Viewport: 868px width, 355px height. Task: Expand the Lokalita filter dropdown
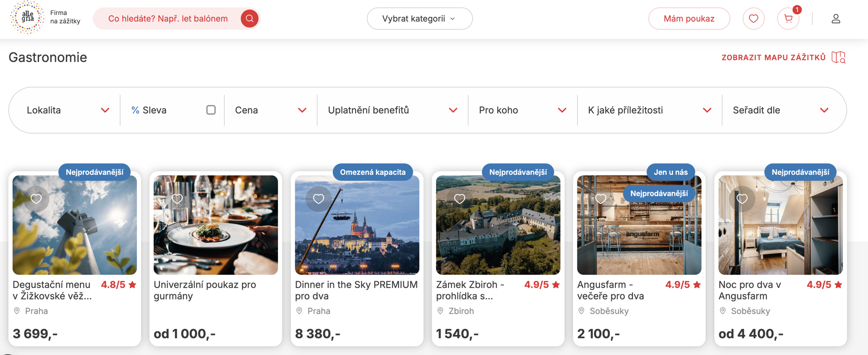click(x=68, y=110)
